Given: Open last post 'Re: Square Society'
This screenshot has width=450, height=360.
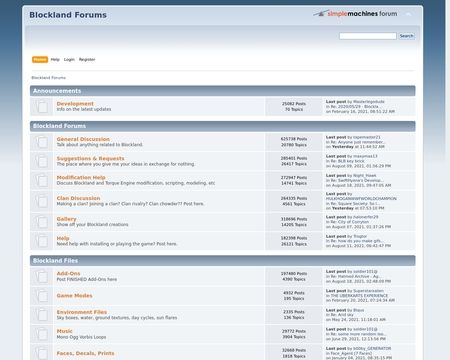Looking at the screenshot, I should pos(355,203).
